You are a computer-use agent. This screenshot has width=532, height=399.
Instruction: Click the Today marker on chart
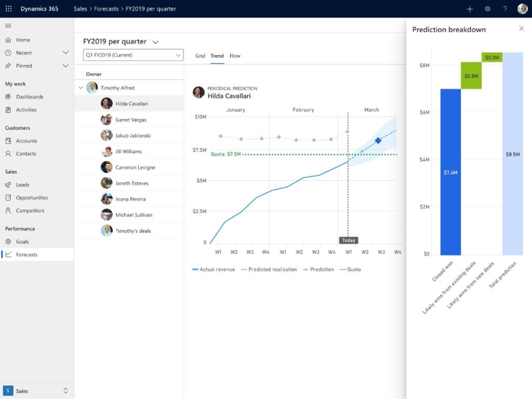click(348, 240)
